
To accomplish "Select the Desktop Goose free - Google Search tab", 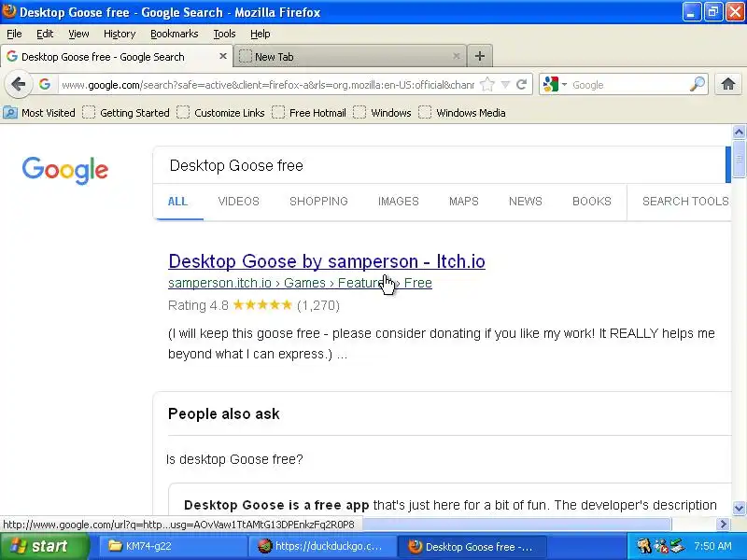I will pyautogui.click(x=116, y=56).
